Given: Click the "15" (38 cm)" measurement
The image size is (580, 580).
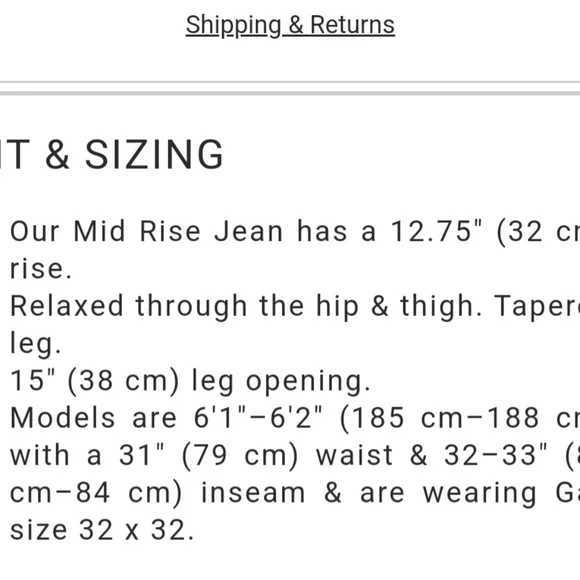Looking at the screenshot, I should pyautogui.click(x=94, y=381).
